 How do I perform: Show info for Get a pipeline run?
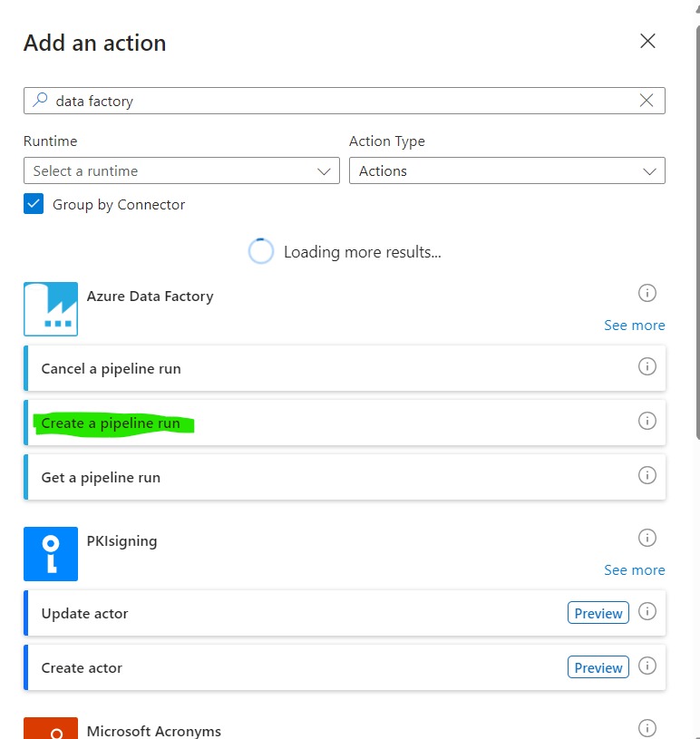coord(647,475)
